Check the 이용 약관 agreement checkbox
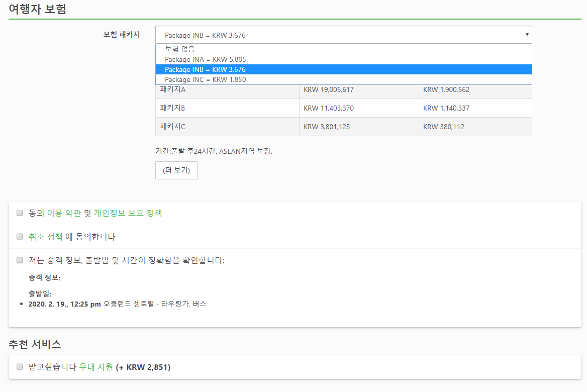Image resolution: width=587 pixels, height=392 pixels. [x=20, y=213]
